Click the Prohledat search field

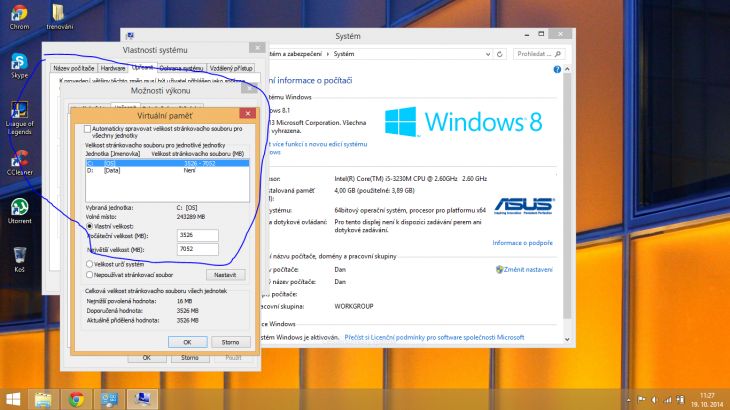539,54
